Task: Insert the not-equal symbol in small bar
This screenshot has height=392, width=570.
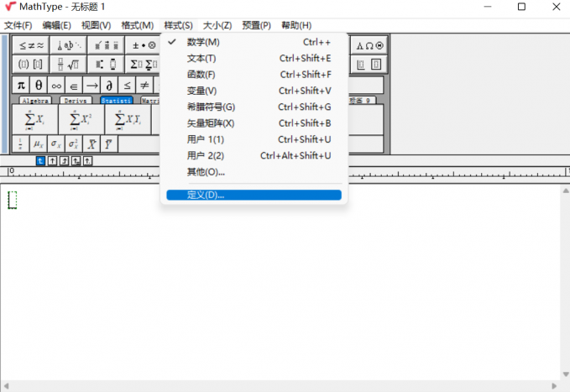Action: tap(144, 86)
